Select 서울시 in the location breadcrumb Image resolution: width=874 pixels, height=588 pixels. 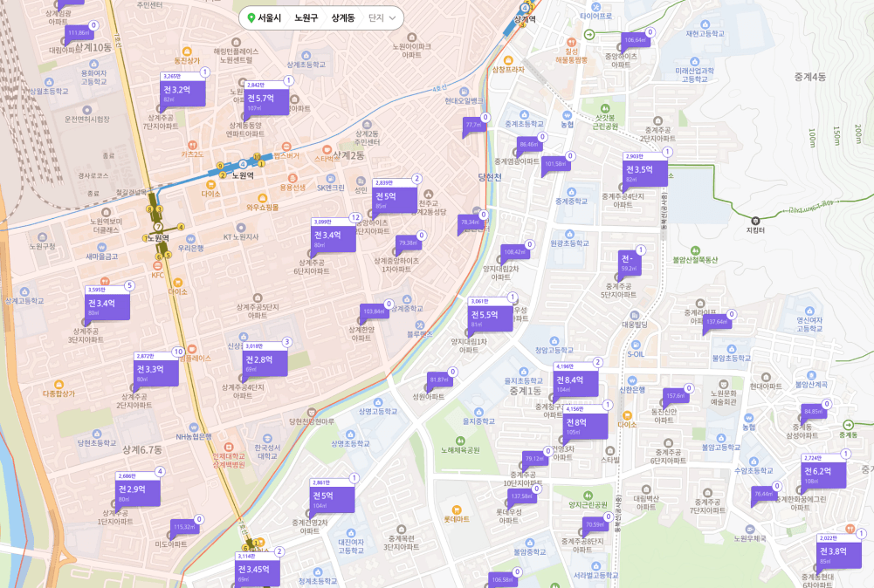coord(269,17)
